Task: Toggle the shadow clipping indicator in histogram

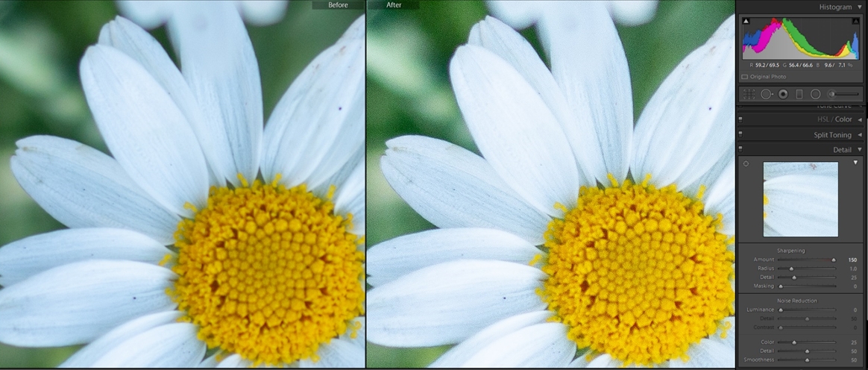Action: (x=746, y=21)
